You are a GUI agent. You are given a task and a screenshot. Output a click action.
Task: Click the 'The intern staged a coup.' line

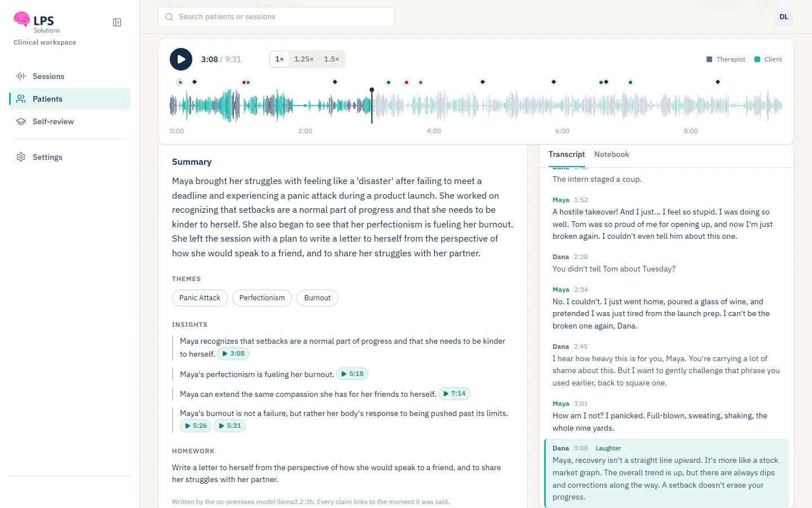[x=597, y=179]
